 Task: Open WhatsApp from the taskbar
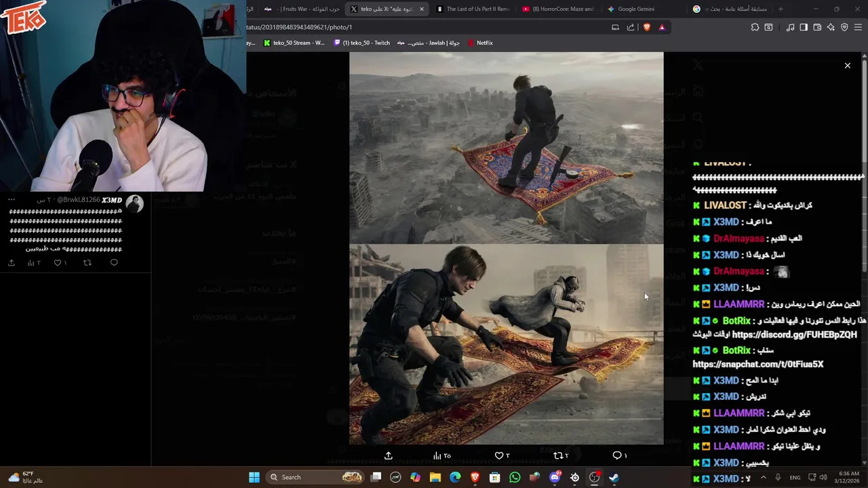pyautogui.click(x=515, y=477)
